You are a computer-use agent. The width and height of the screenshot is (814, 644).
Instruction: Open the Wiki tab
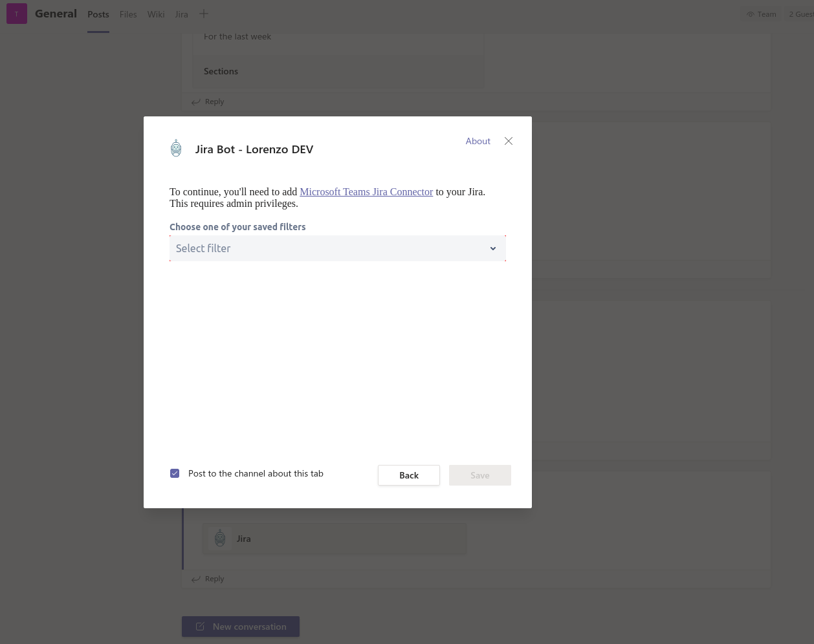155,14
